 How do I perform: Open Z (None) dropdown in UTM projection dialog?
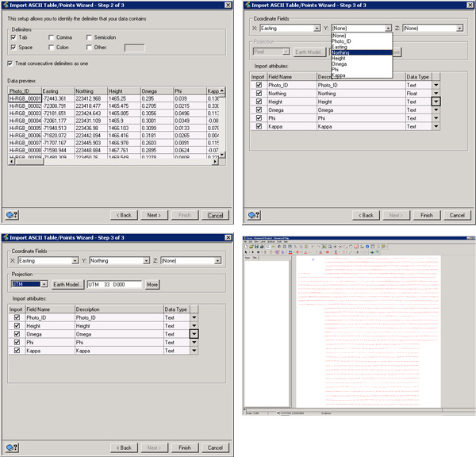(217, 260)
